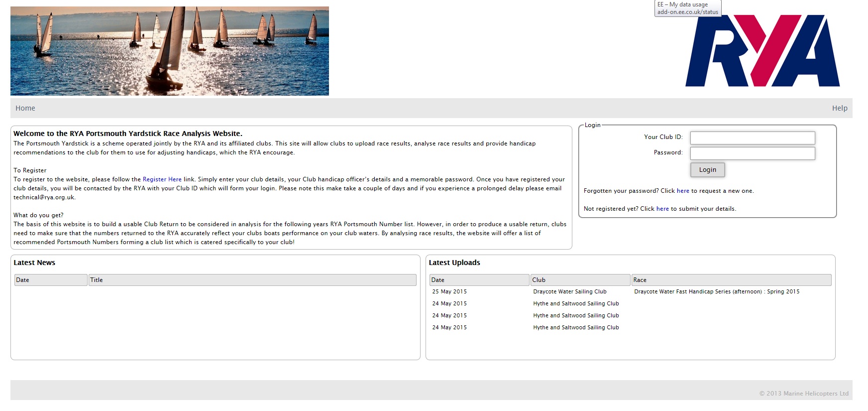
Task: Click the 'Latest Uploads' heading
Action: (454, 263)
